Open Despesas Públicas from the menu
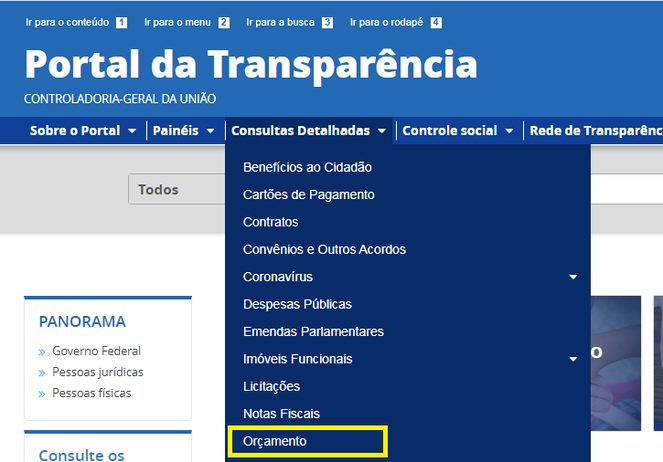663x462 pixels. tap(297, 304)
